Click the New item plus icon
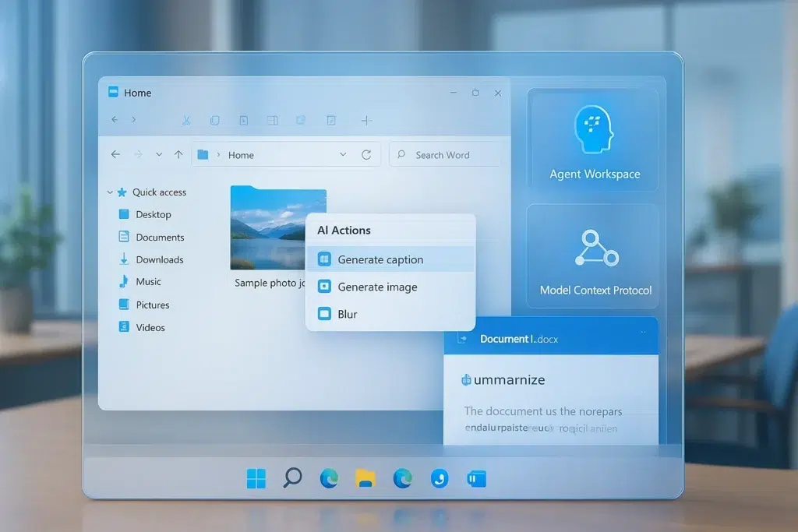The width and height of the screenshot is (798, 532). click(x=366, y=120)
